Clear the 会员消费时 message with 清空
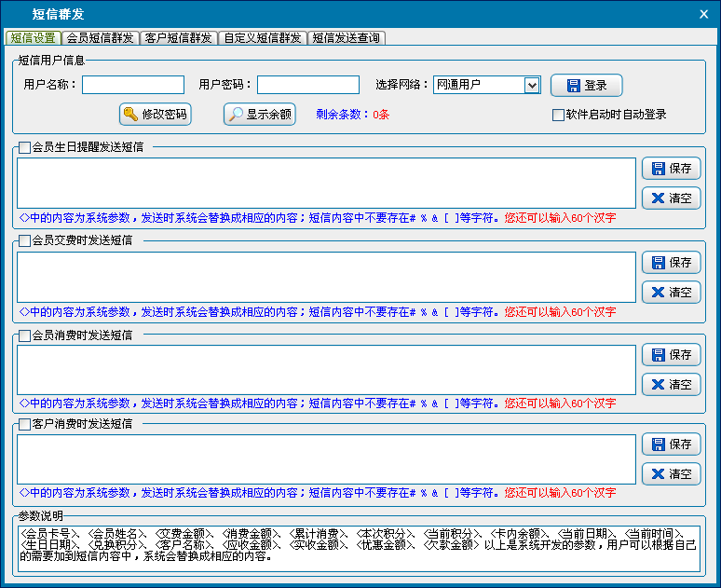This screenshot has width=721, height=588. click(x=671, y=384)
